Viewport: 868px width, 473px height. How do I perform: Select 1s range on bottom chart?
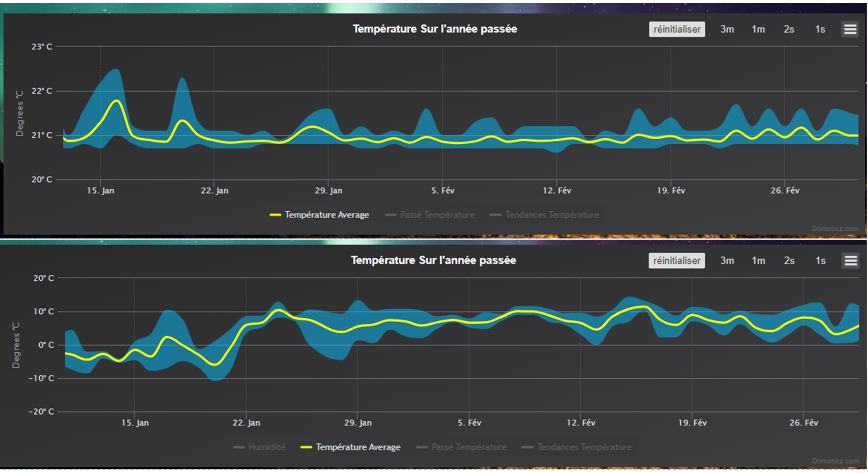pos(820,261)
